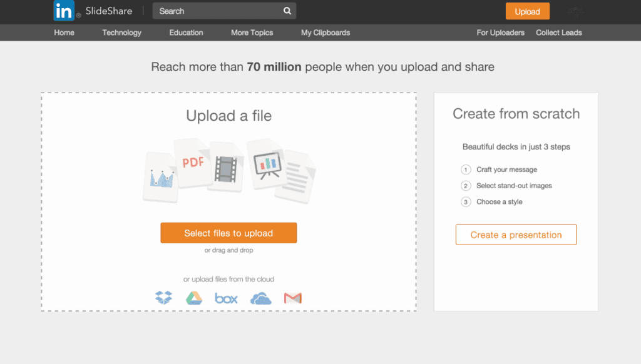Open the profile avatar in header

[x=575, y=11]
